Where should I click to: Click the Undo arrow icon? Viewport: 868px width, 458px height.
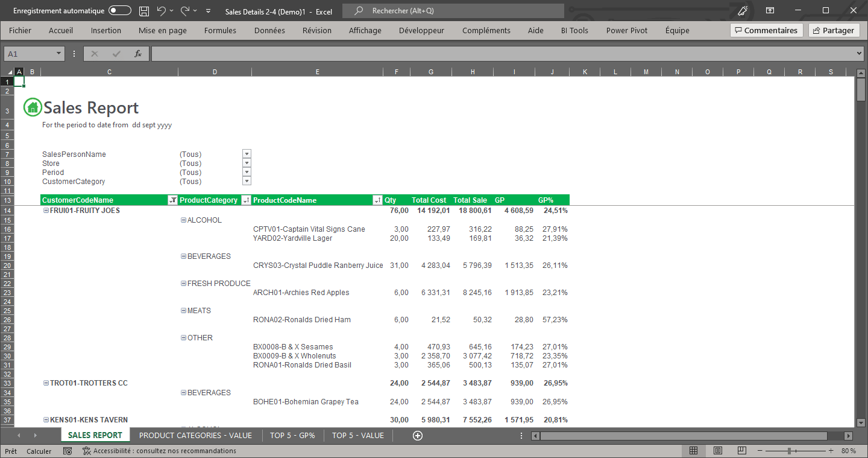(161, 11)
